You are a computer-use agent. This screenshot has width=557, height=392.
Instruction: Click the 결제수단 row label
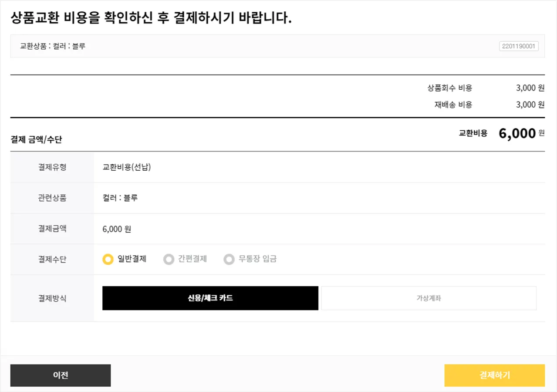tap(52, 260)
